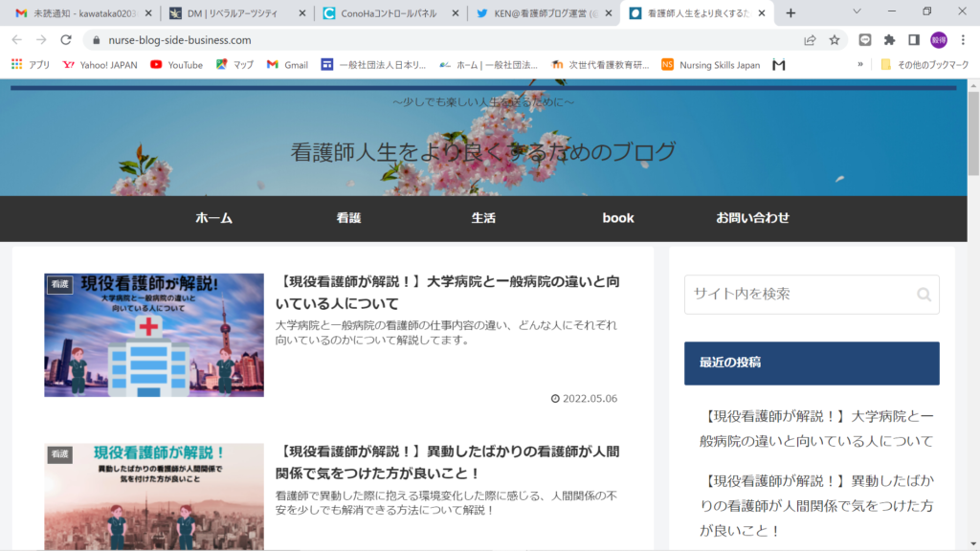Open the お問い合わせ navigation menu item
Image resolution: width=980 pixels, height=551 pixels.
[x=752, y=218]
